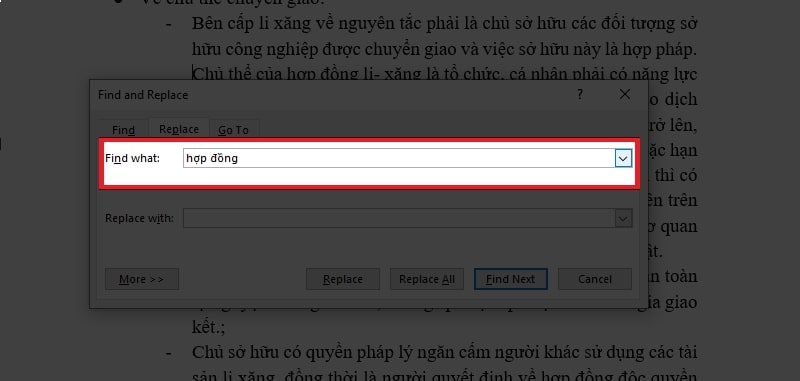This screenshot has height=381, width=800.
Task: Click the Find what text field
Action: (399, 158)
